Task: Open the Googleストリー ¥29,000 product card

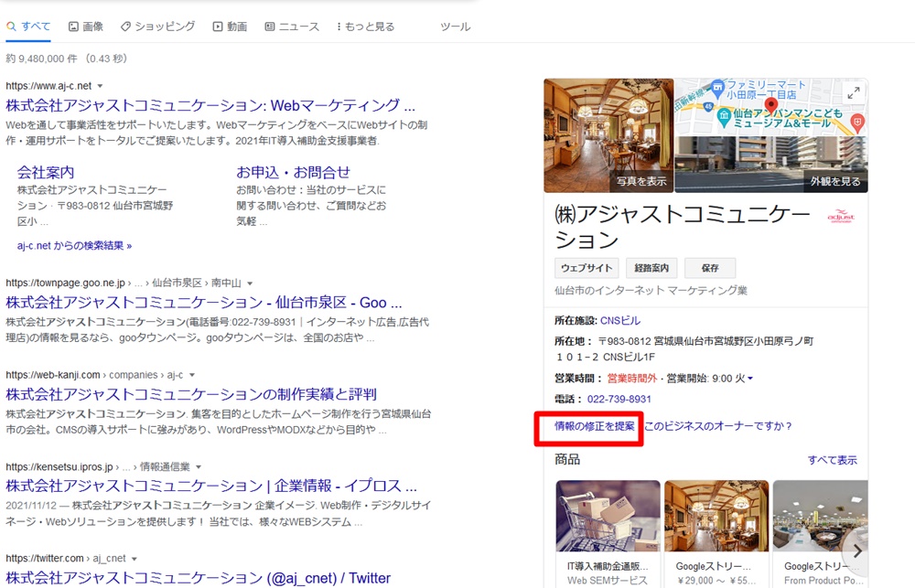Action: 716,533
